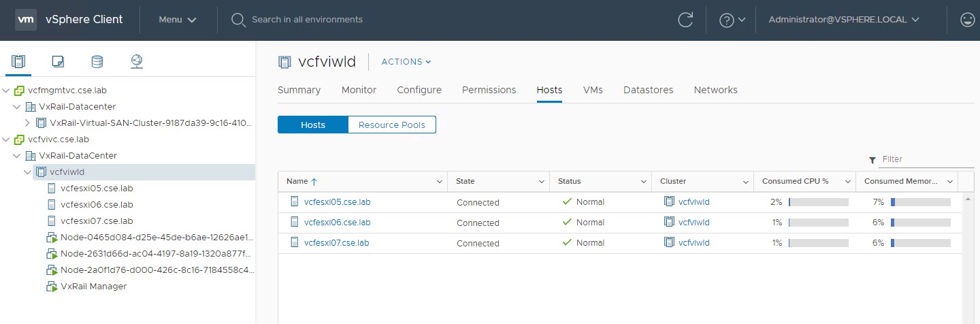The height and width of the screenshot is (324, 980).
Task: Switch to the Resource Pools view
Action: click(391, 125)
